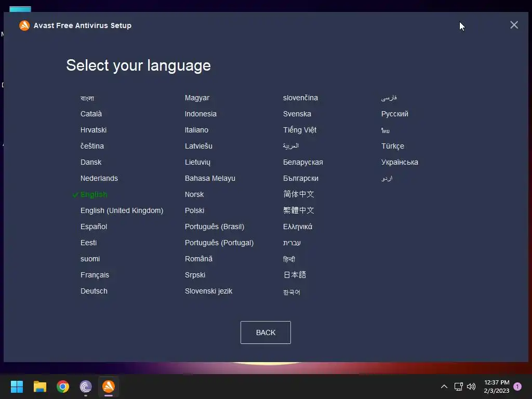Image resolution: width=532 pixels, height=399 pixels.
Task: Select suomi language
Action: [90, 259]
